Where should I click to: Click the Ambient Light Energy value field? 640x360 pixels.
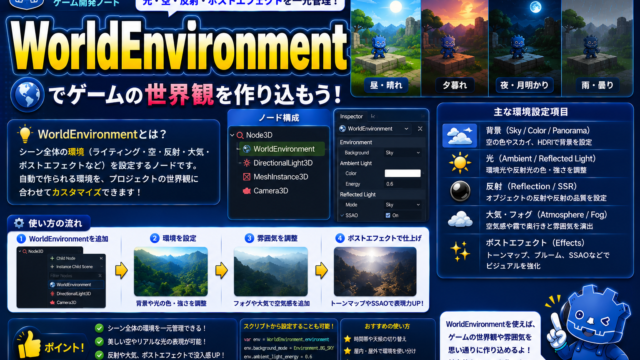(x=402, y=184)
